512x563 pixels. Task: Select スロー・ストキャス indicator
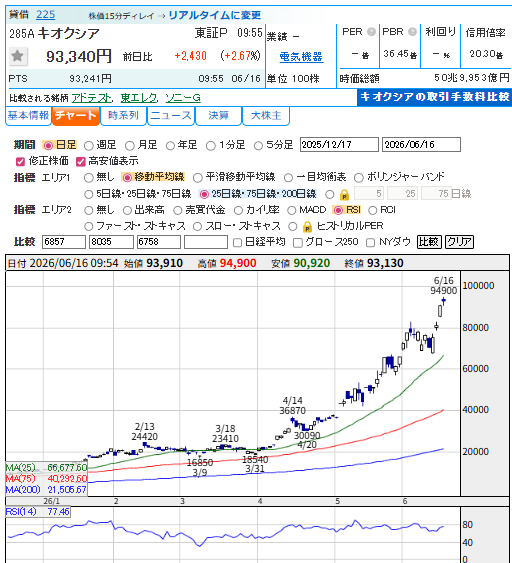(x=197, y=227)
